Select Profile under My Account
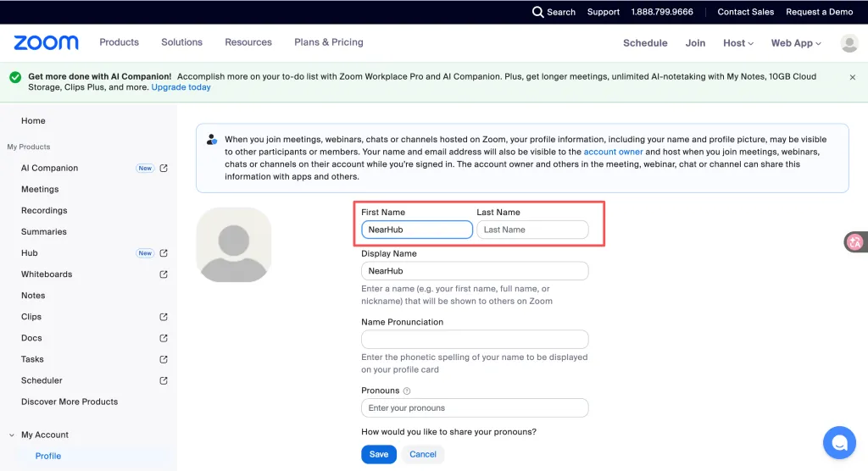 [x=48, y=456]
